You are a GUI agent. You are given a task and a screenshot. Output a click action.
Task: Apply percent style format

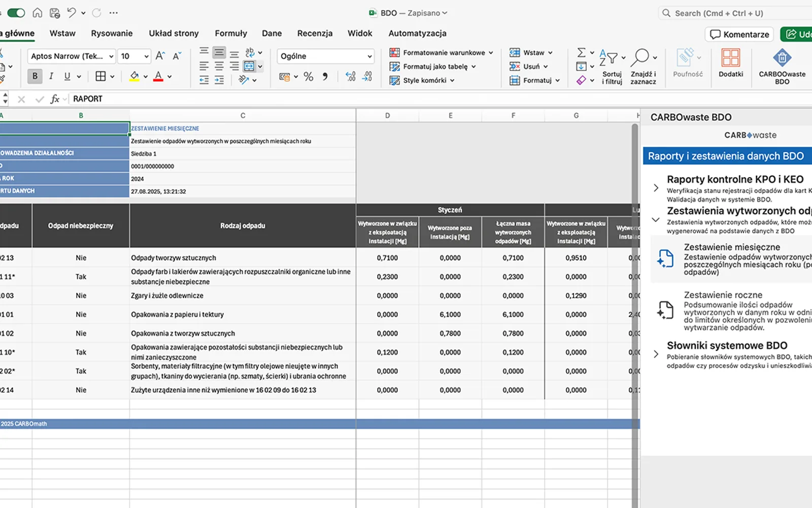click(x=309, y=77)
